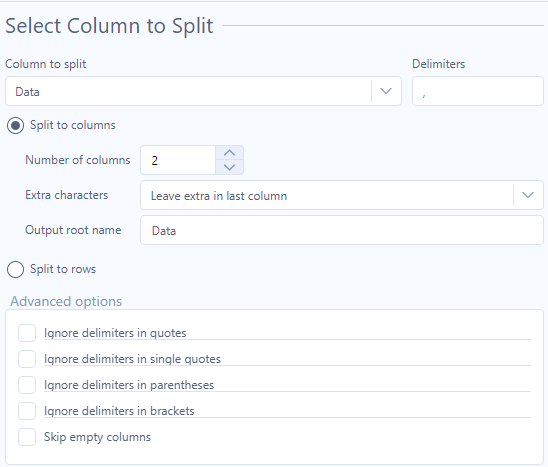548x467 pixels.
Task: Enable Ignore delimiters in single quotes checkbox
Action: (x=27, y=359)
